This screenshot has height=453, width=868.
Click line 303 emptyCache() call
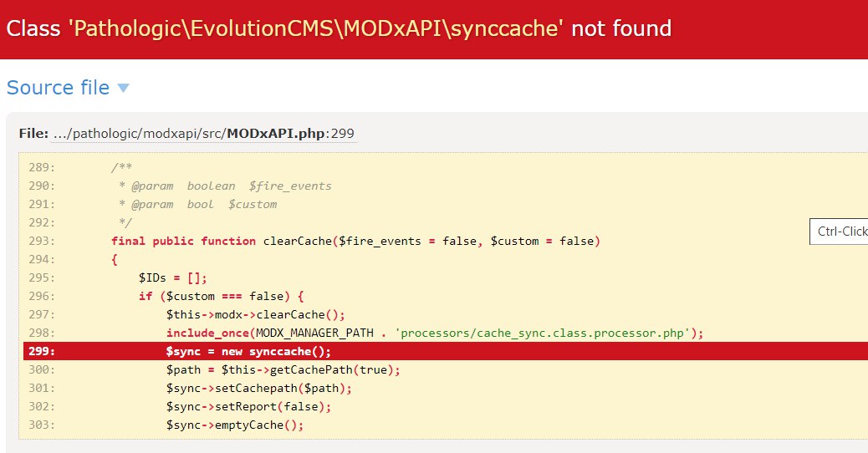[x=235, y=425]
